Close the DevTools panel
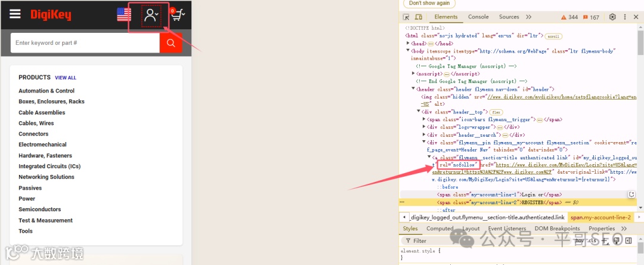 pyautogui.click(x=637, y=17)
